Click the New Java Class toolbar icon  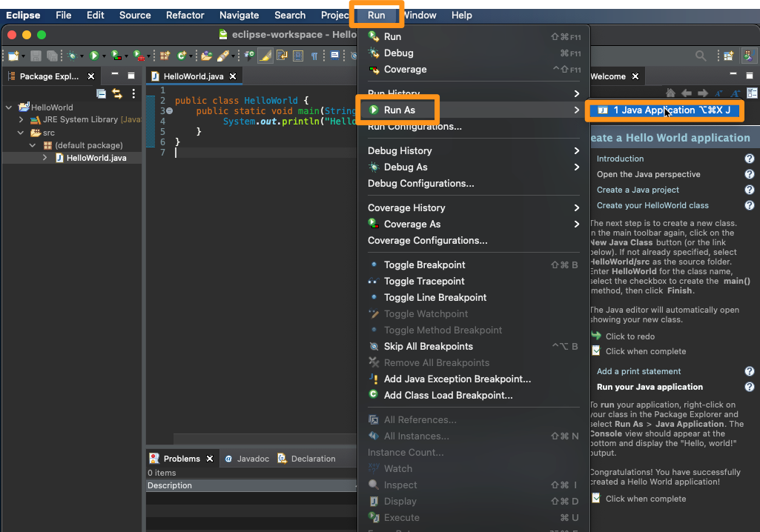click(x=182, y=56)
